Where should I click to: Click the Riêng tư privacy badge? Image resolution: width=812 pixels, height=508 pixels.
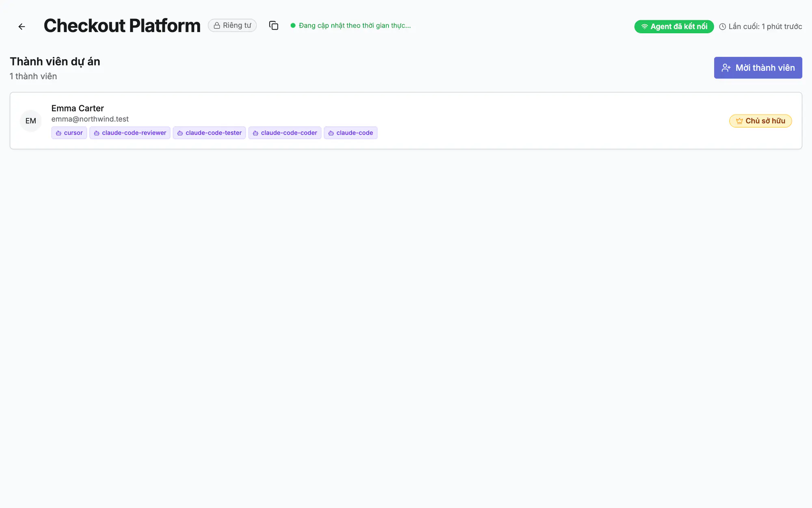coord(232,25)
